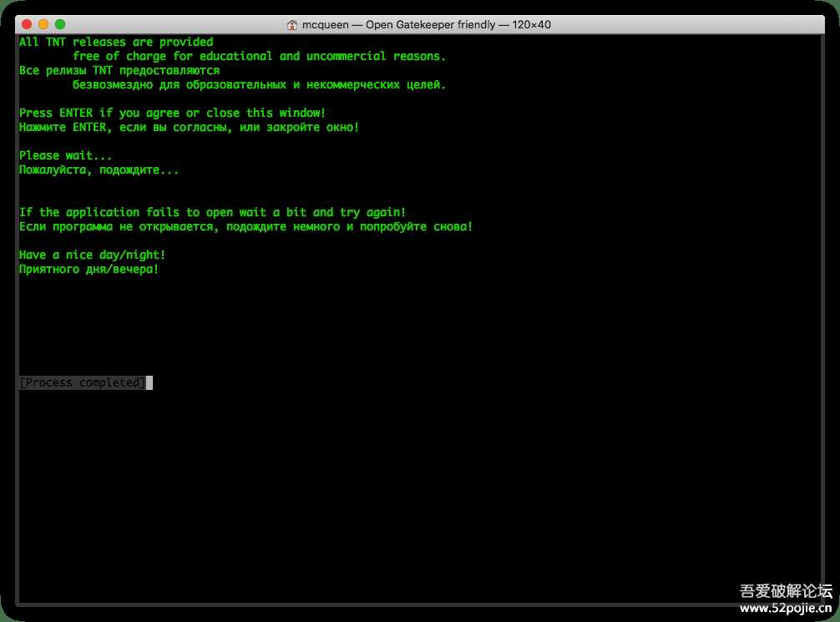Click the Russian line 'Пожалуйста, подождите...'
The image size is (840, 622).
(99, 169)
